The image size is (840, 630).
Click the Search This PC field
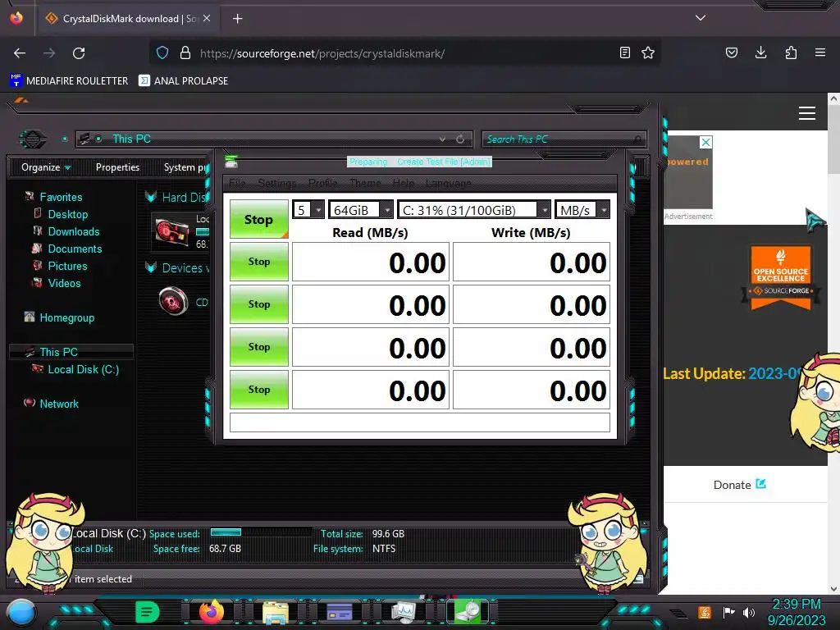point(564,139)
